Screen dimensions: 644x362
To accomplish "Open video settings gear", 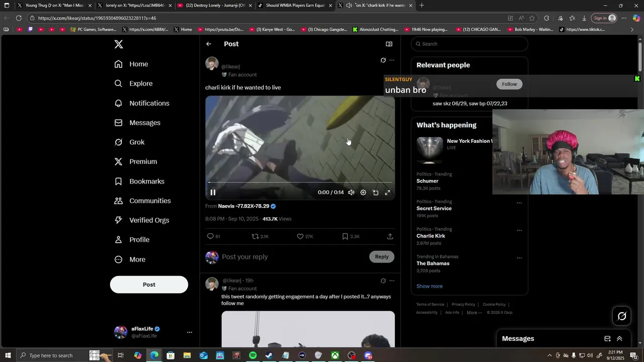I will point(363,193).
